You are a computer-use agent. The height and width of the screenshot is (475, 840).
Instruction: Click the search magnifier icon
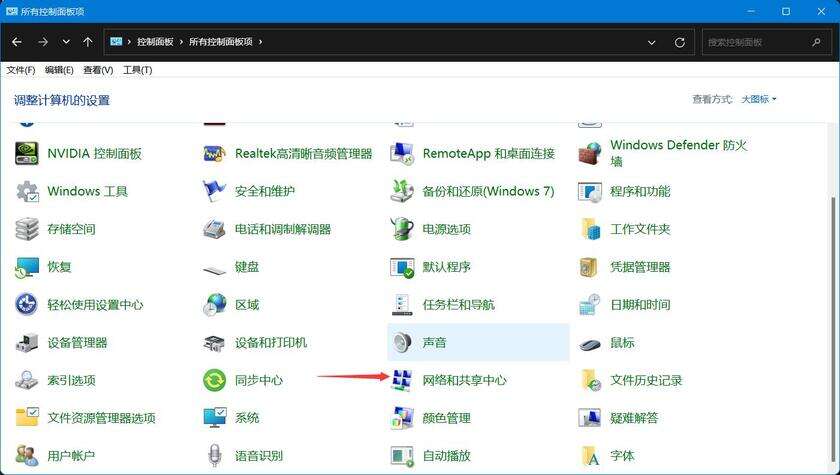click(816, 42)
